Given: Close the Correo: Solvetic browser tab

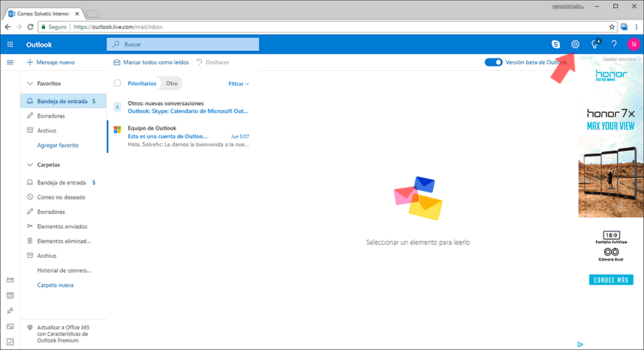Looking at the screenshot, I should 77,14.
